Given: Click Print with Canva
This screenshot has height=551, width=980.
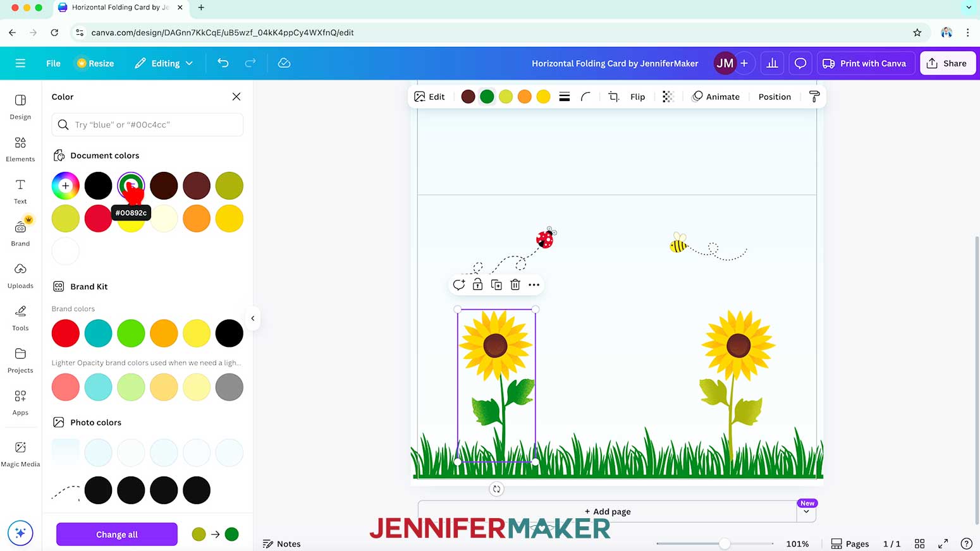Looking at the screenshot, I should pos(865,63).
